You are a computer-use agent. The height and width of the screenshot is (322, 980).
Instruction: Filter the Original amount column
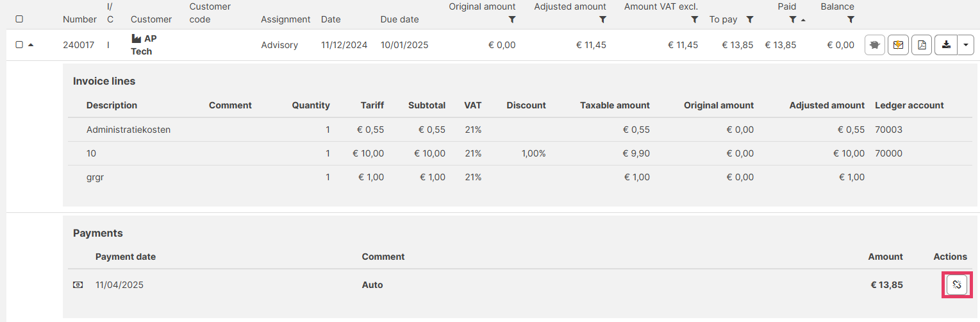click(x=511, y=20)
